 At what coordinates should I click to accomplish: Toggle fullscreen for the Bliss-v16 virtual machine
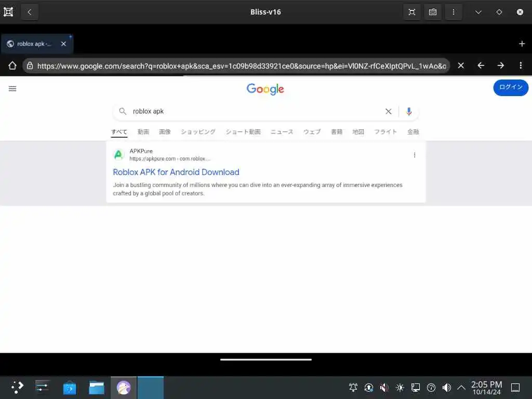(x=412, y=12)
